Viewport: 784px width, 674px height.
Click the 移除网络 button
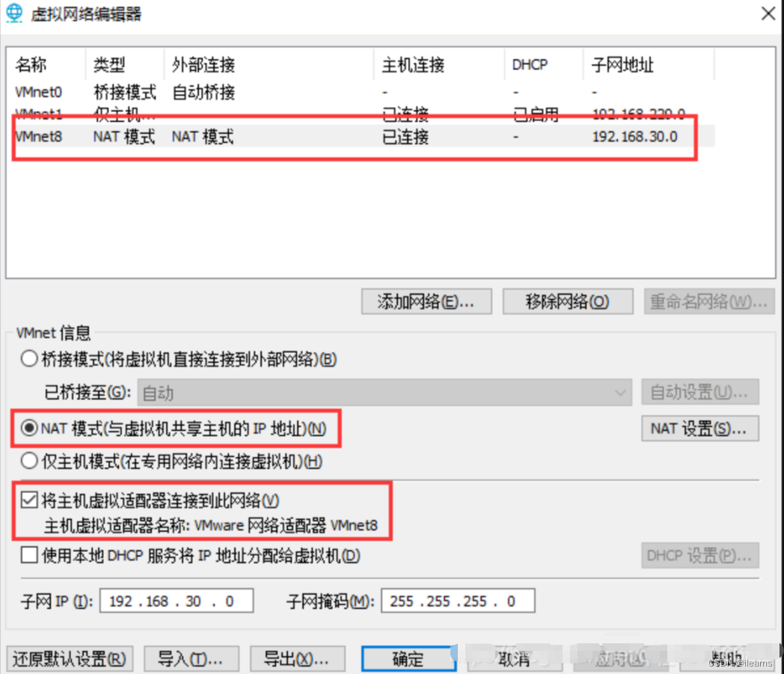click(x=568, y=301)
